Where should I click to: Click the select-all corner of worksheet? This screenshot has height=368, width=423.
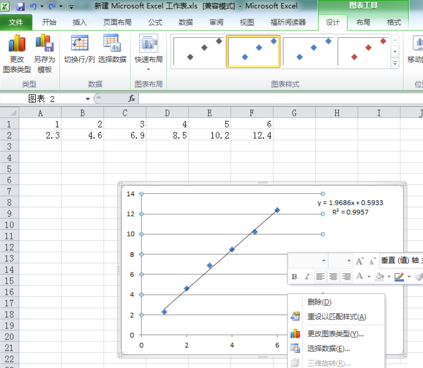9,113
